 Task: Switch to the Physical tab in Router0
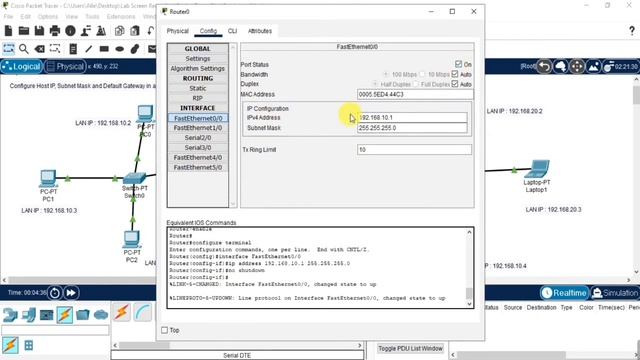tap(178, 31)
